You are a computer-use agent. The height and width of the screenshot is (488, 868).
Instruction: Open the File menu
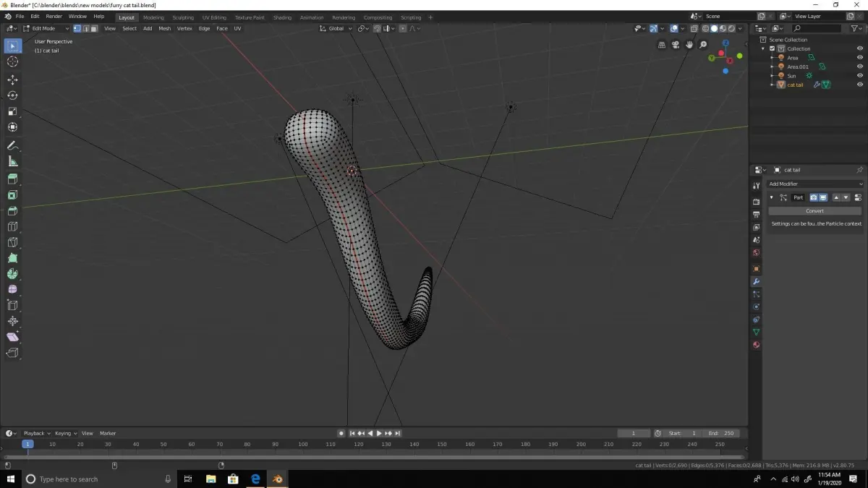(x=20, y=16)
